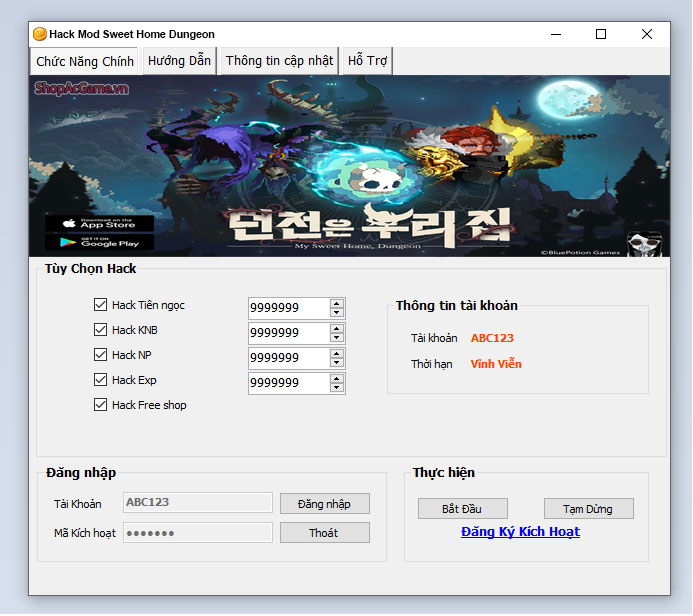Click the Google Play badge
The image size is (693, 616).
(99, 241)
